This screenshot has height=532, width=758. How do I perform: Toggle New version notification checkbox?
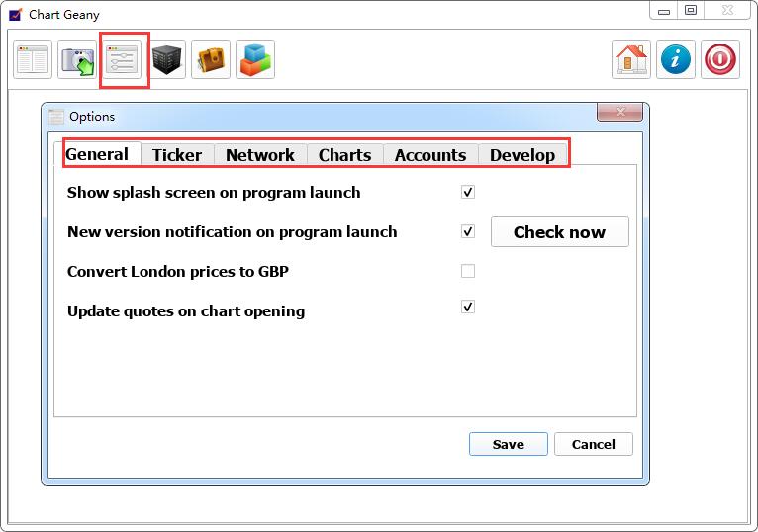tap(468, 232)
